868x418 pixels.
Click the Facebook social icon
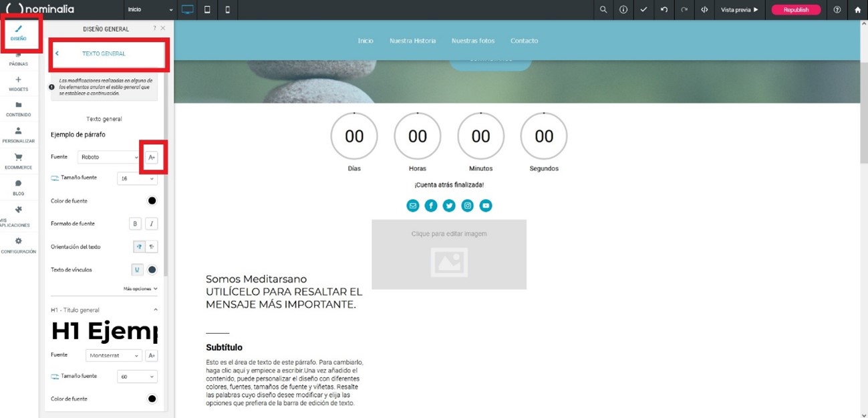tap(431, 206)
